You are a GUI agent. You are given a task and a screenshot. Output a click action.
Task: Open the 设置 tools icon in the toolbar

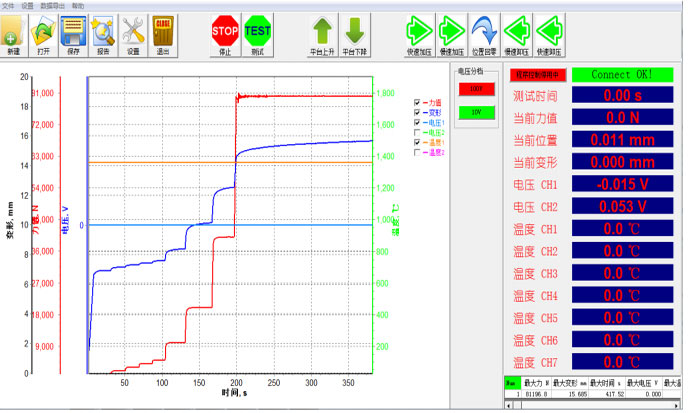click(133, 34)
